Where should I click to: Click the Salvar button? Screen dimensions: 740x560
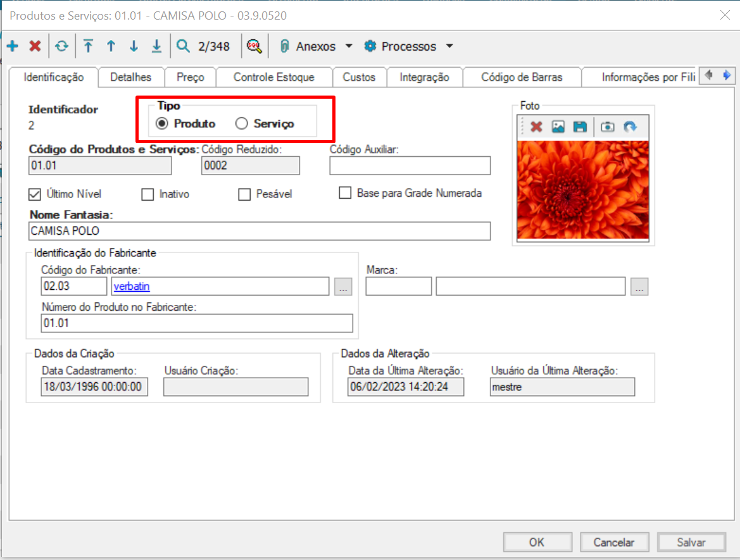691,542
